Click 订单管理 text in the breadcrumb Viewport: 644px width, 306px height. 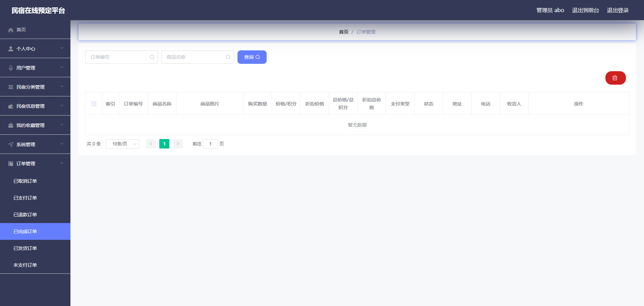(366, 32)
